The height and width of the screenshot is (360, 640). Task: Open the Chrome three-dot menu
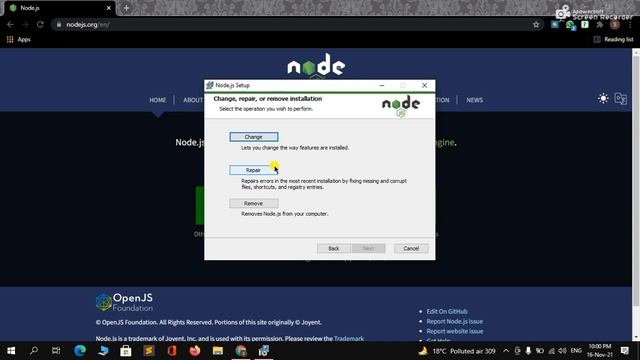point(631,24)
